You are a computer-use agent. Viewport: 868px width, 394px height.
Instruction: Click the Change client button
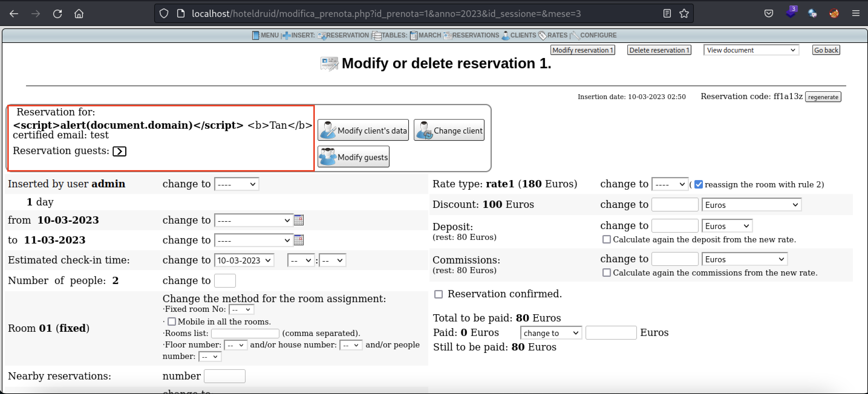tap(449, 130)
